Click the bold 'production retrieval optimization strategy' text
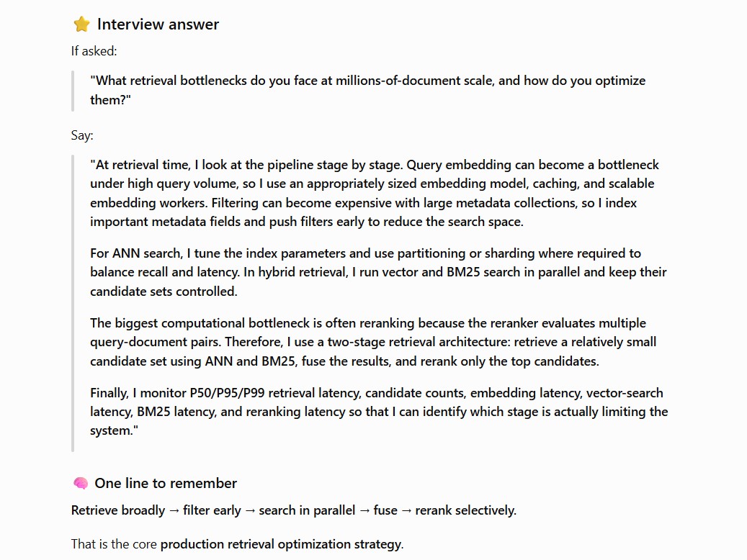Screen dimensions: 747x560 (282, 544)
